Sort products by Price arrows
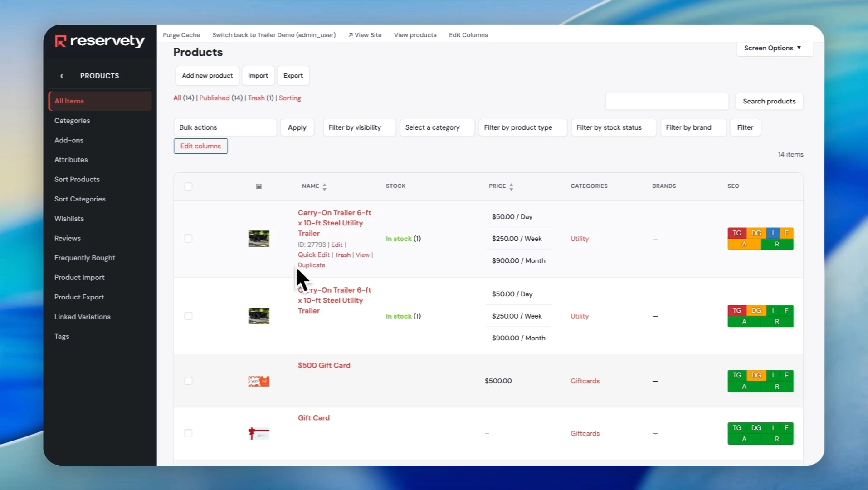This screenshot has width=868, height=490. coord(511,186)
